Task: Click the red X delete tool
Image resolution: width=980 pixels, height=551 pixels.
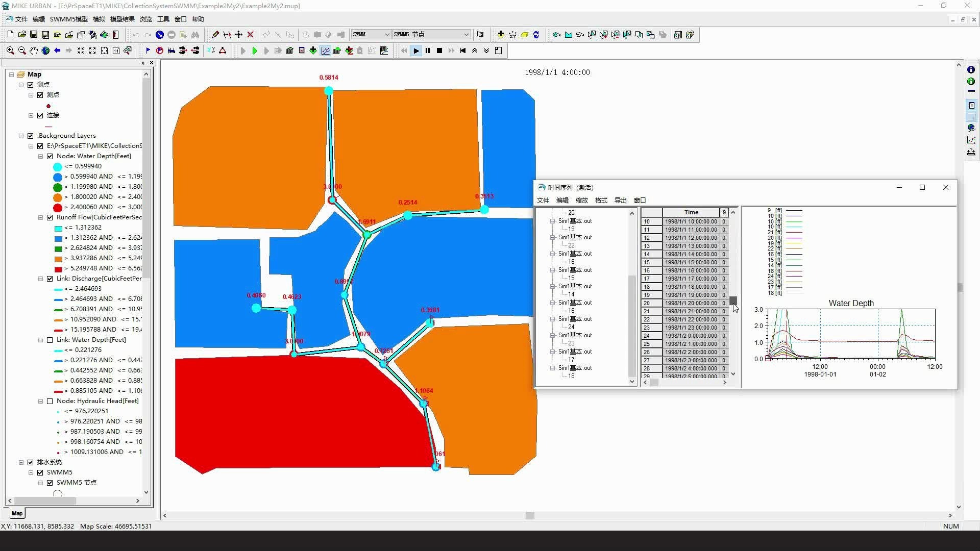Action: [x=251, y=35]
